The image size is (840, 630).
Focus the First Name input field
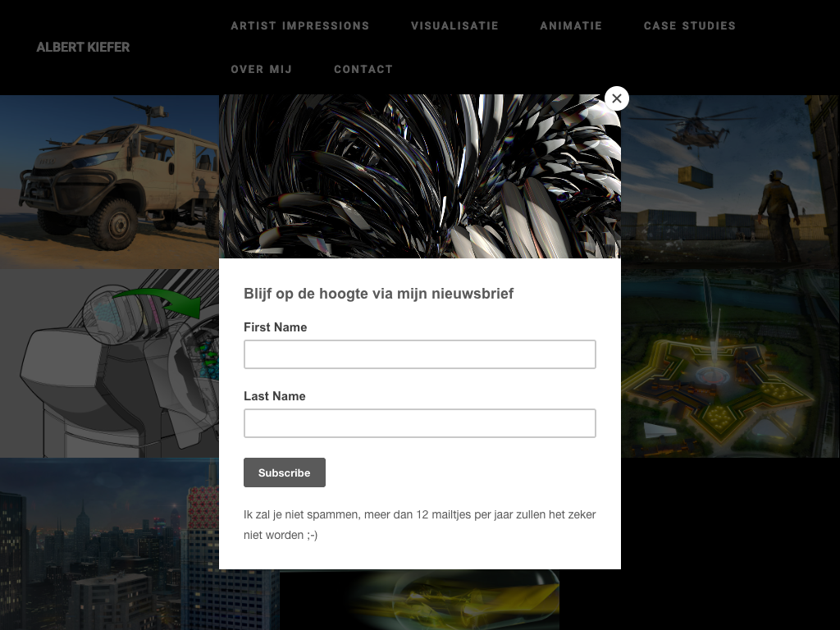[x=419, y=354]
